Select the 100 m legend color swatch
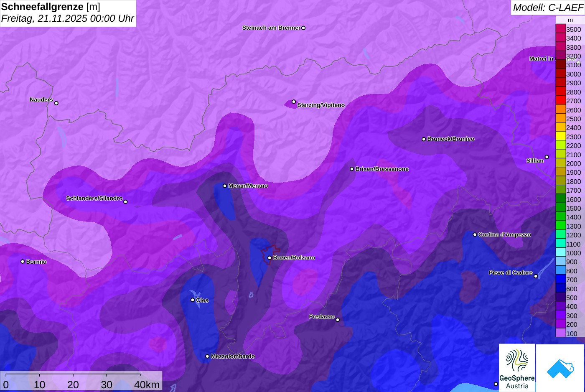This screenshot has height=392, width=585. click(561, 333)
